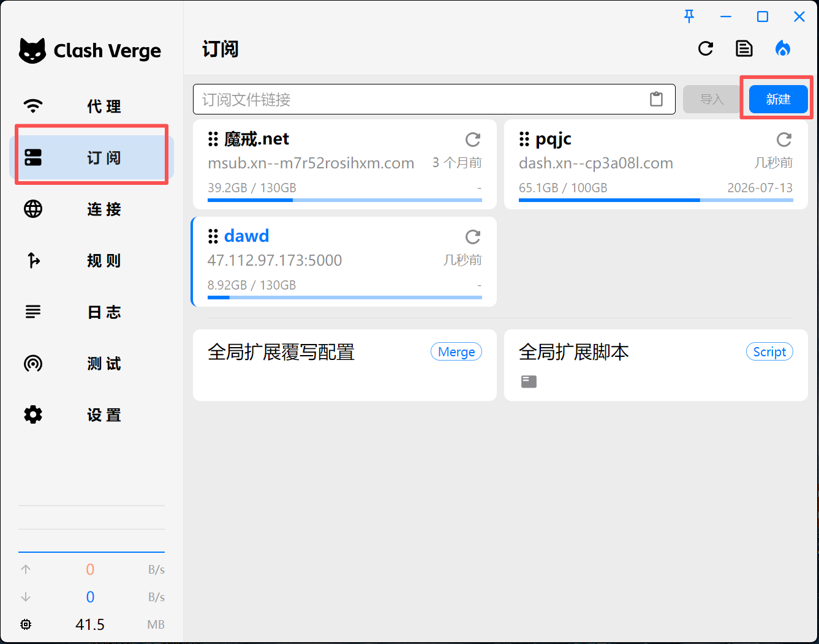Open the 代理 proxies page
Viewport: 819px width, 644px height.
click(91, 107)
